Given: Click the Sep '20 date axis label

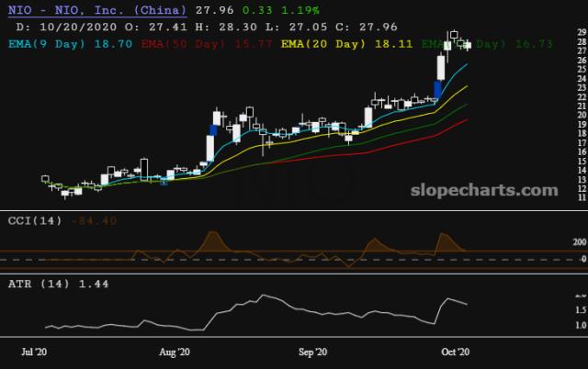Looking at the screenshot, I should [314, 352].
